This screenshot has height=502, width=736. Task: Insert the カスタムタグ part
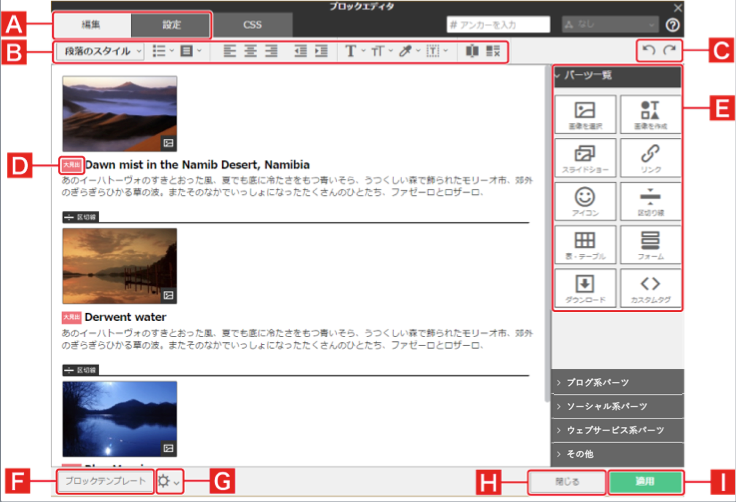651,288
